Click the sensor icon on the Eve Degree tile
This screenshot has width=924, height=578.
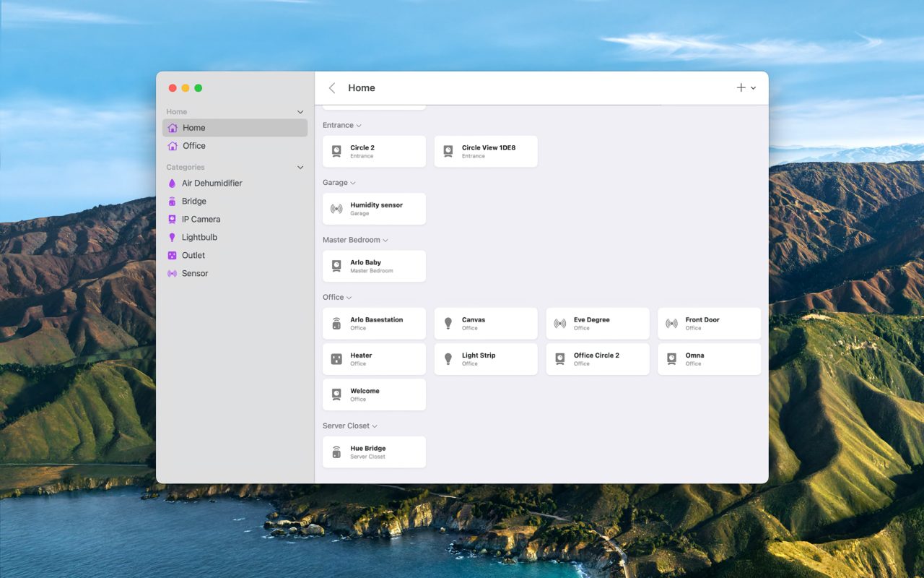[559, 323]
